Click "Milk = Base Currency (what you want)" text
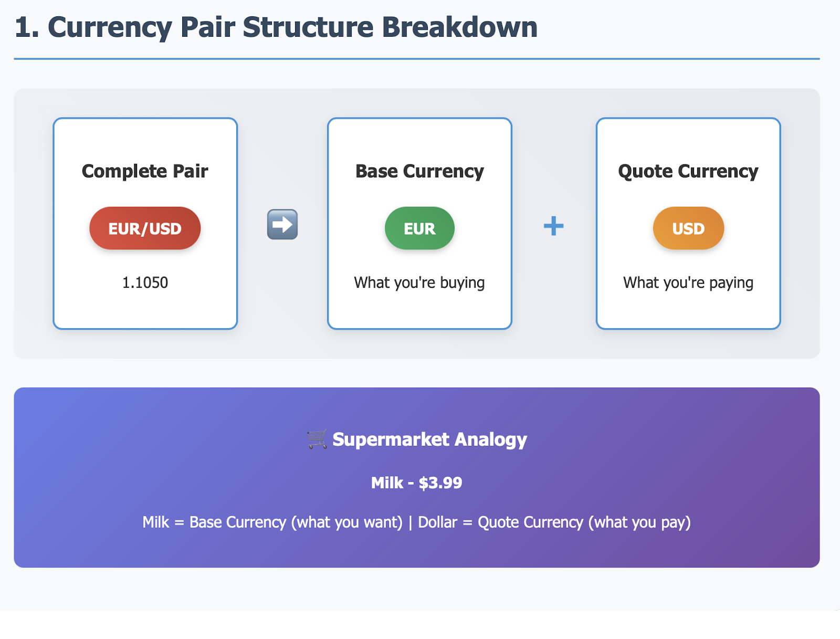 point(272,522)
